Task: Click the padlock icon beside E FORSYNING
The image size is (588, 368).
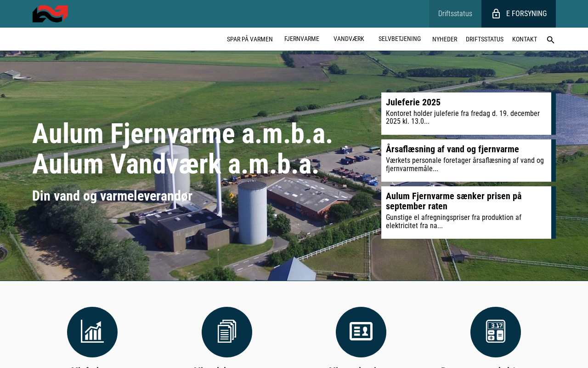Action: pyautogui.click(x=496, y=14)
